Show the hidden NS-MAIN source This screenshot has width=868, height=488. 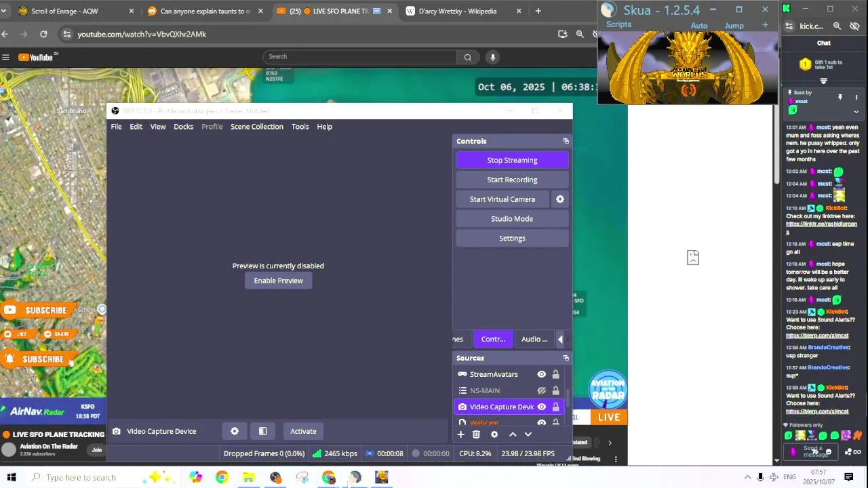pos(542,390)
